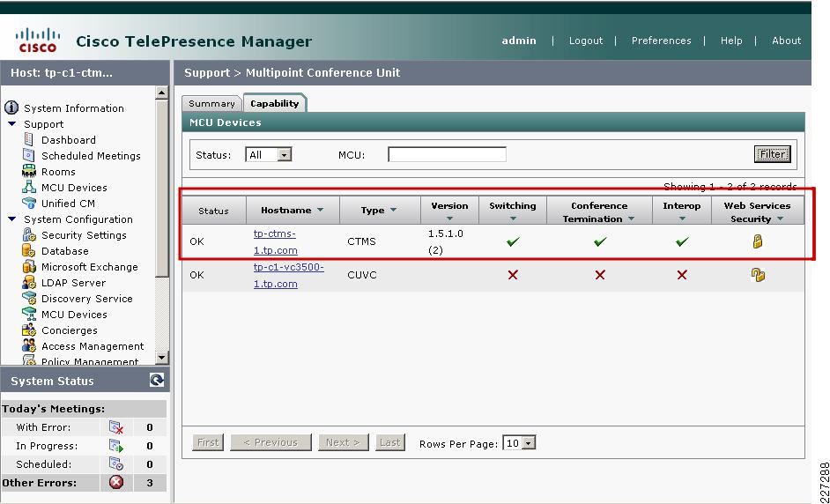Click the Policy Management sidebar item
830x504 pixels.
[x=90, y=361]
